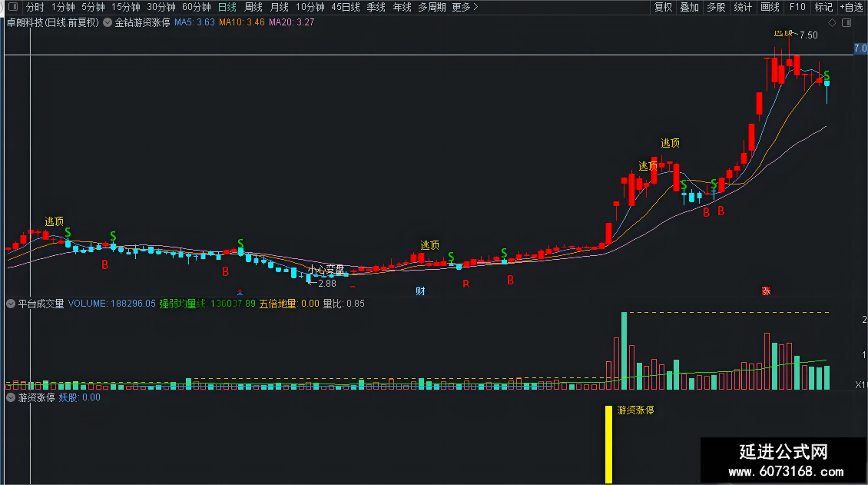Toggle the left sidebar panel icon
868x485 pixels.
pyautogui.click(x=13, y=7)
